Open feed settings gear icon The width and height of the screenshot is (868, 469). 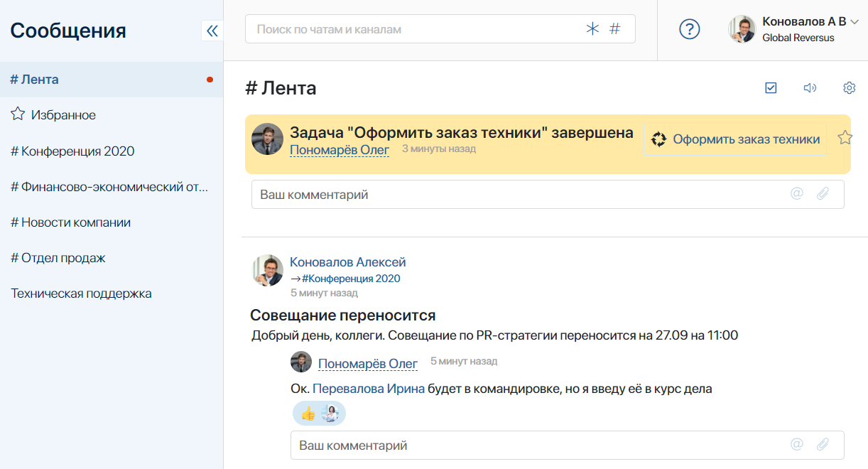[849, 88]
